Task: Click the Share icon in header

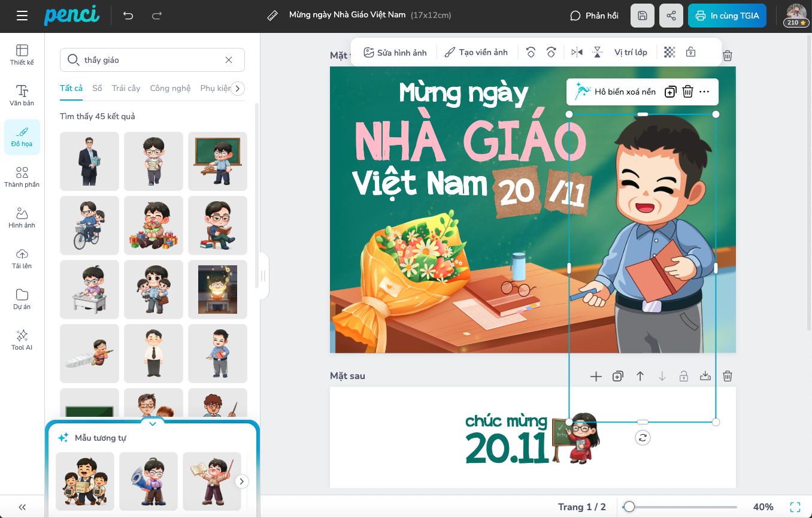Action: pyautogui.click(x=671, y=16)
